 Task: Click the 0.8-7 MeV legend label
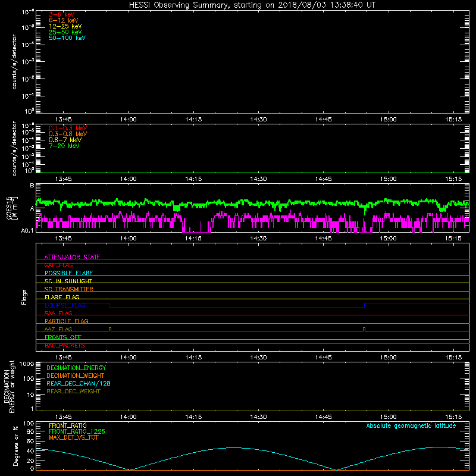click(x=65, y=140)
